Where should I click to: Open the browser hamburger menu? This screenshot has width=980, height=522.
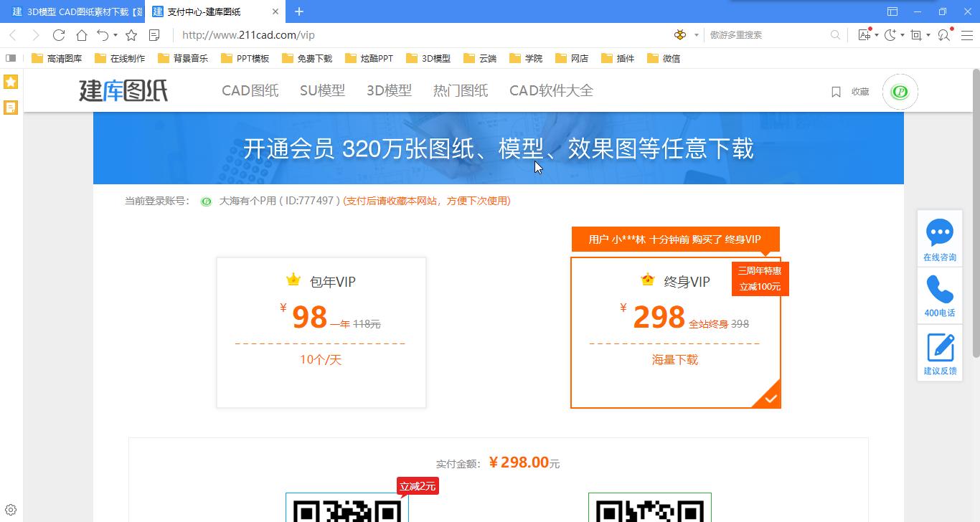pyautogui.click(x=967, y=34)
